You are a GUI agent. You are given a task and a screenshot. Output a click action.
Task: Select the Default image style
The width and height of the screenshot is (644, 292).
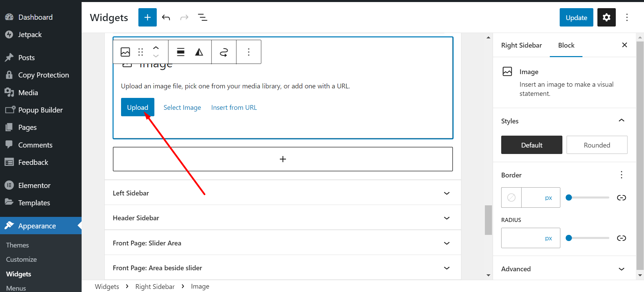point(531,145)
